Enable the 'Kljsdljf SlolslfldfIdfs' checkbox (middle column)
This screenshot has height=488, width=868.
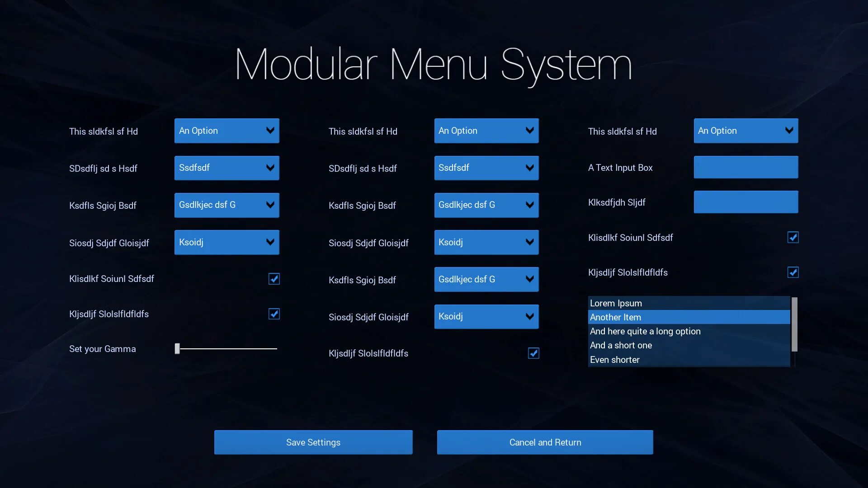tap(533, 353)
